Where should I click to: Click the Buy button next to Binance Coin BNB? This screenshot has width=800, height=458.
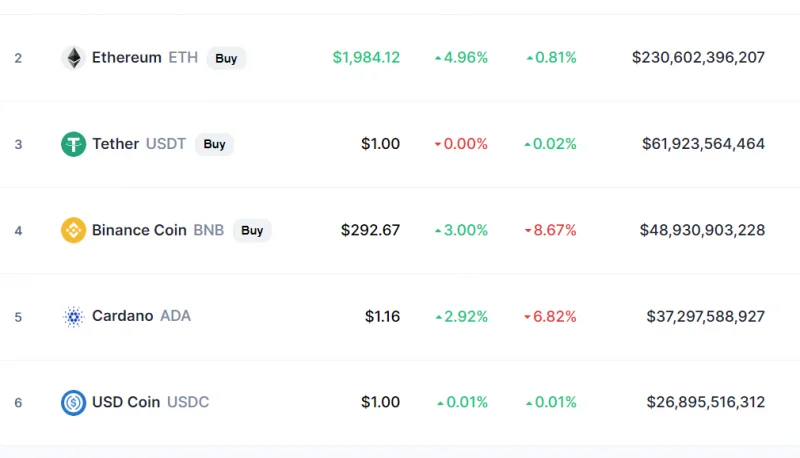pos(252,231)
